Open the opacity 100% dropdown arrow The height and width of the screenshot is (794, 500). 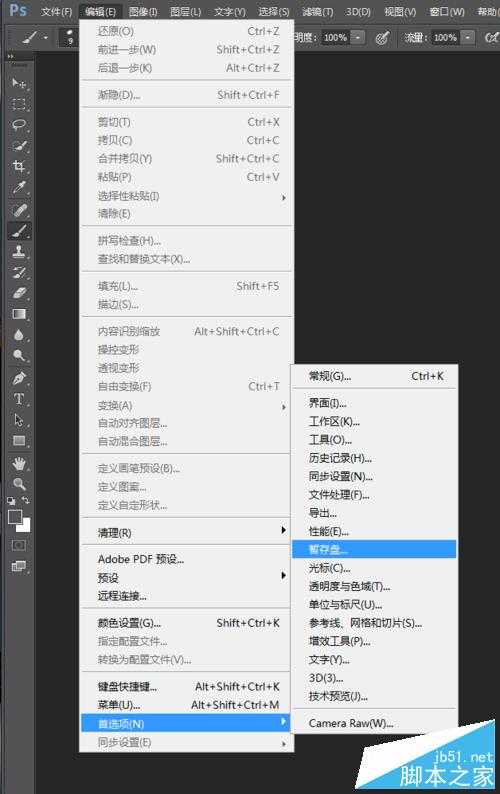coord(358,37)
